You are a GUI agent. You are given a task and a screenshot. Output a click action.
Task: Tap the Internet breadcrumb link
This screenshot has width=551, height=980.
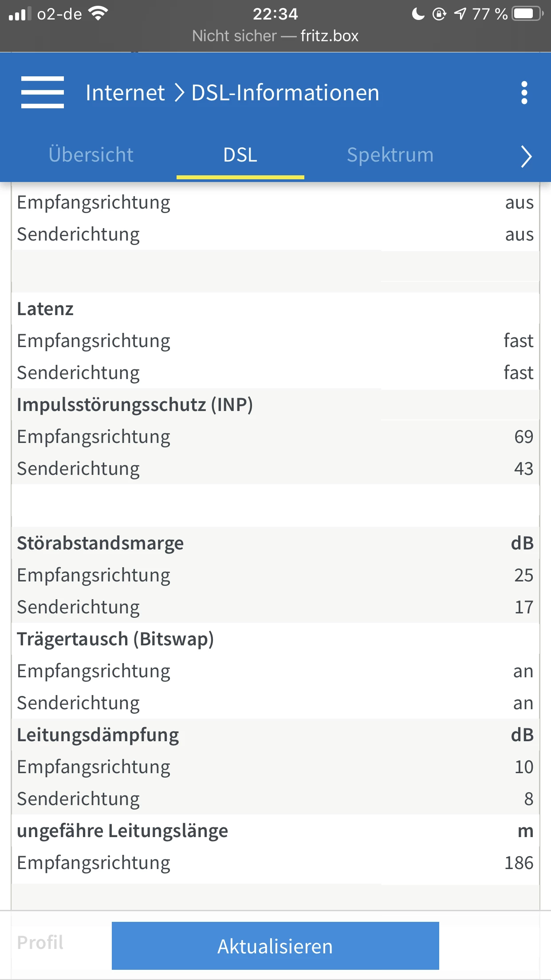pos(125,93)
